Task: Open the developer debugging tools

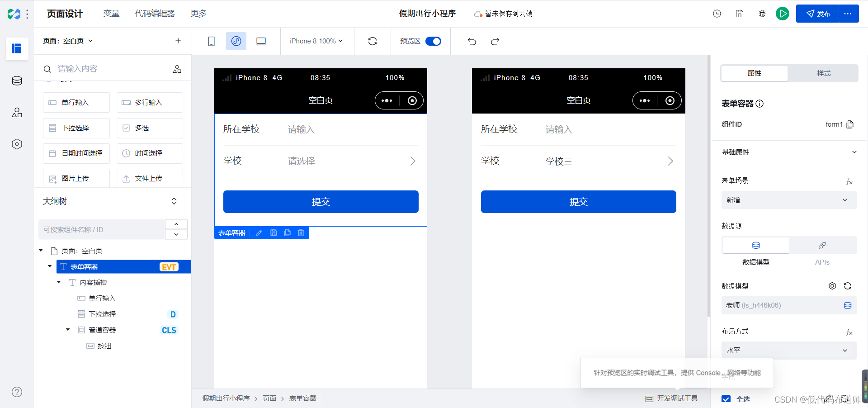Action: tap(672, 399)
